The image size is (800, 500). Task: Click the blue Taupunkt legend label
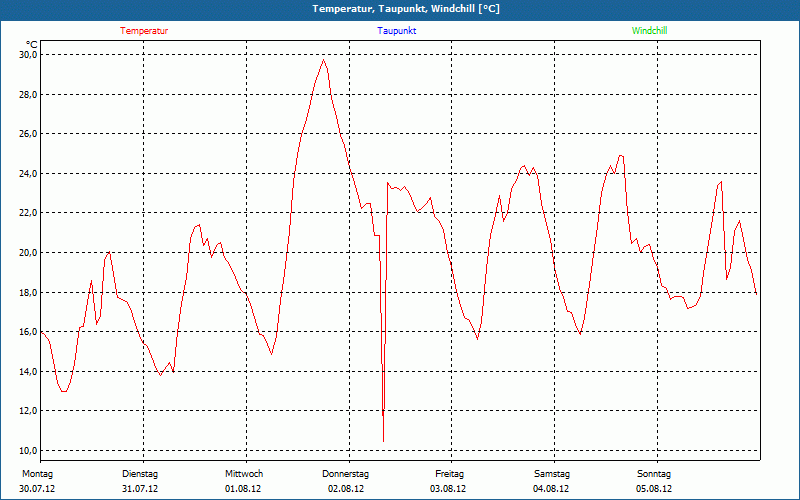pos(396,31)
